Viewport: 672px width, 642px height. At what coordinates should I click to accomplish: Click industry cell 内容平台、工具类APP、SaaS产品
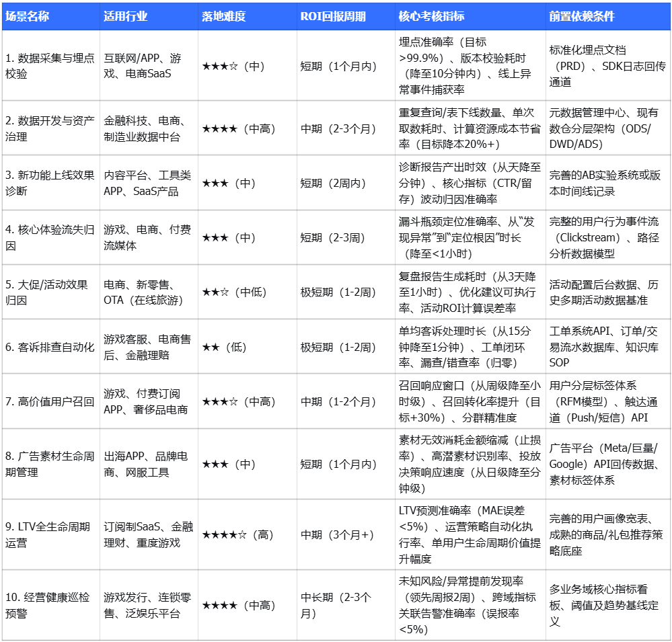click(149, 182)
